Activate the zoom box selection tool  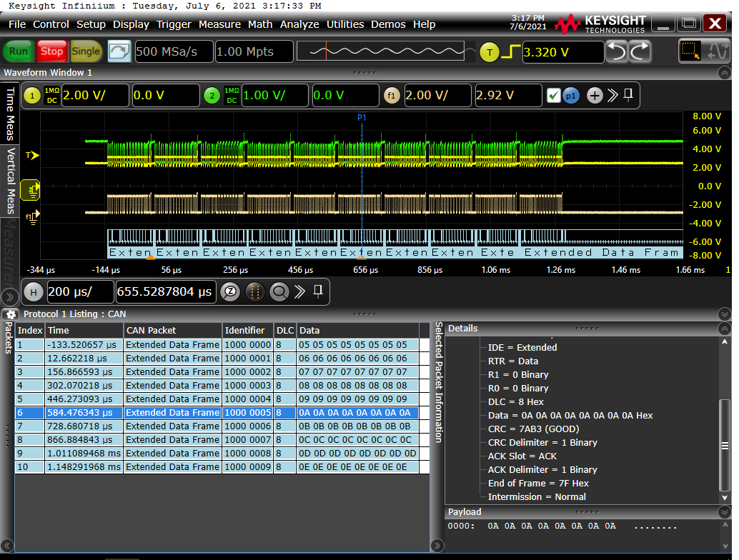(690, 51)
